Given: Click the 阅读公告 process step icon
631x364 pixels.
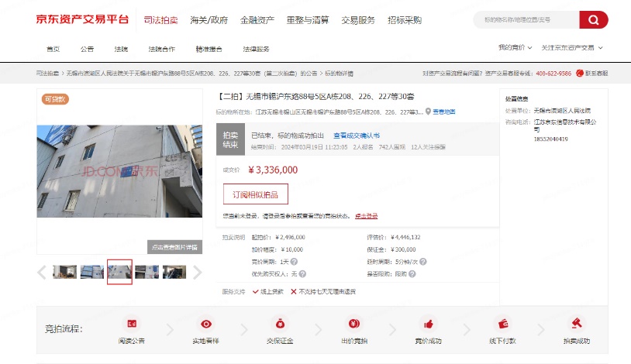Looking at the screenshot, I should tap(132, 324).
